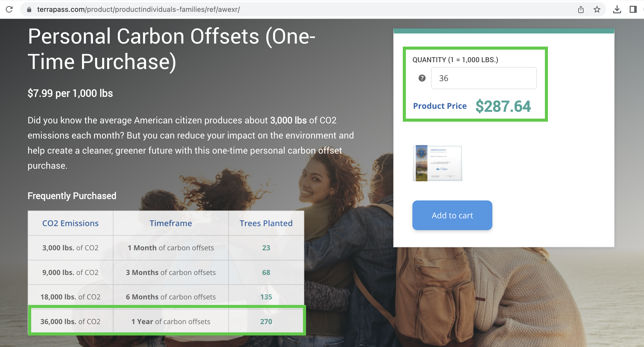Select the quantity input showing 36
This screenshot has height=347, width=644.
click(x=483, y=78)
